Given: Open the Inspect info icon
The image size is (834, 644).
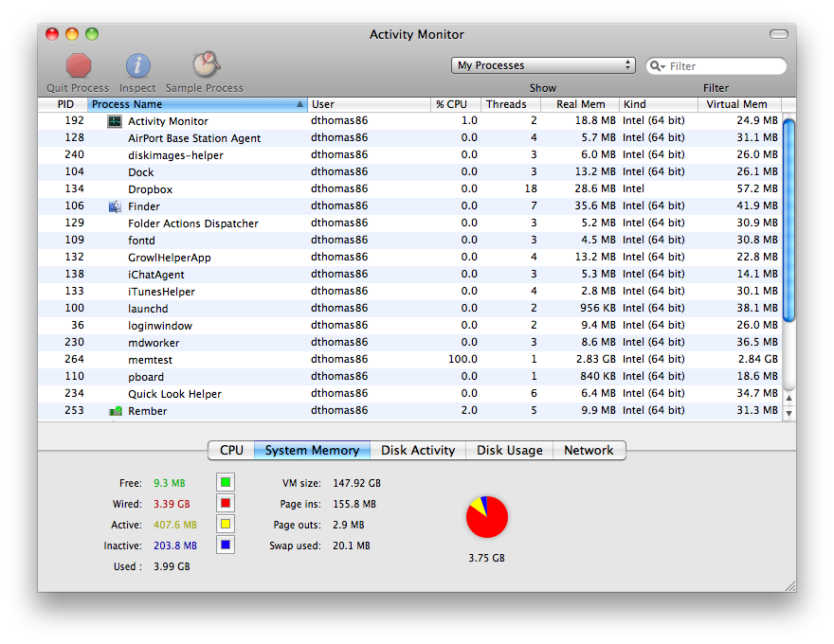Looking at the screenshot, I should [137, 65].
